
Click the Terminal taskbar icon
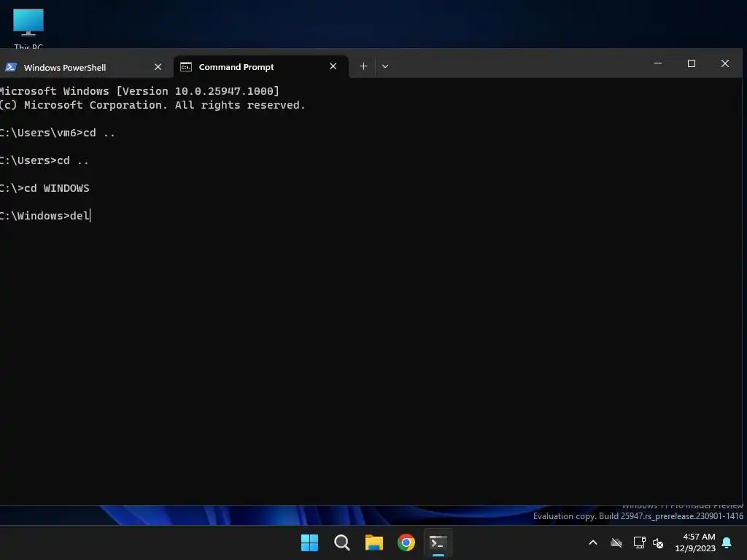[x=438, y=542]
